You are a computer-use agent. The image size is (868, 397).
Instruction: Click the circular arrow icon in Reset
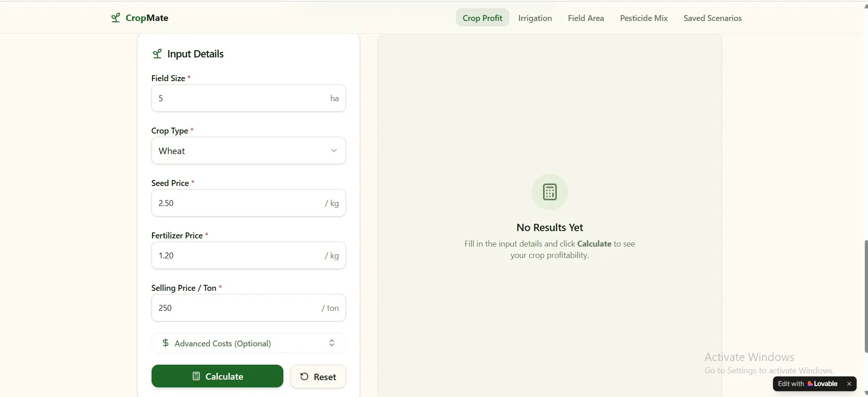(x=304, y=376)
